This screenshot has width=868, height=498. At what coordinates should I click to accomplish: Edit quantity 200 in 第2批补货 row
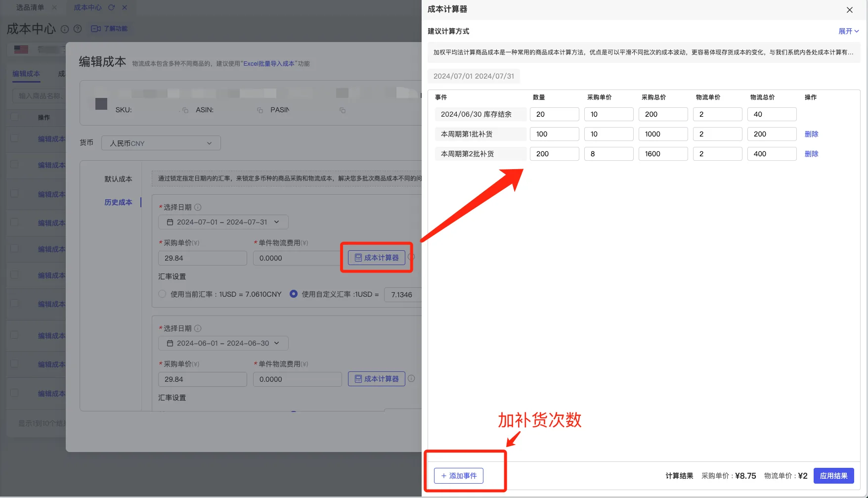click(x=554, y=154)
